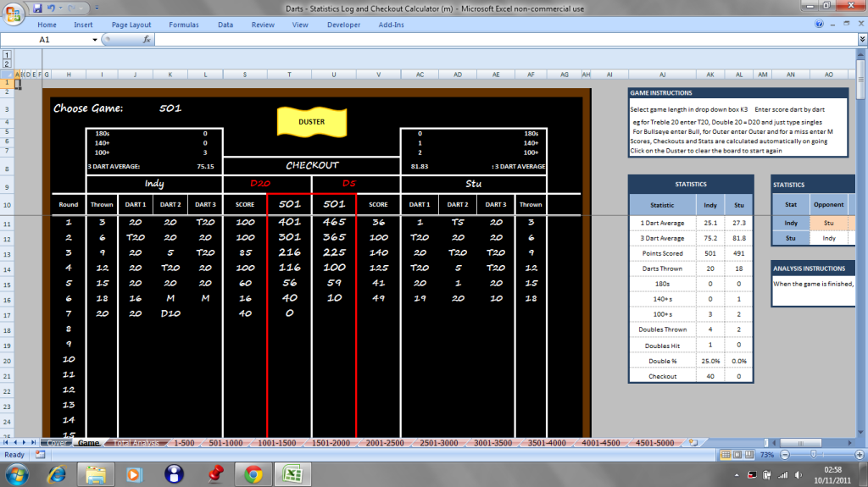Open the Formulas ribbon tab
Viewport: 868px width, 487px height.
[x=183, y=25]
